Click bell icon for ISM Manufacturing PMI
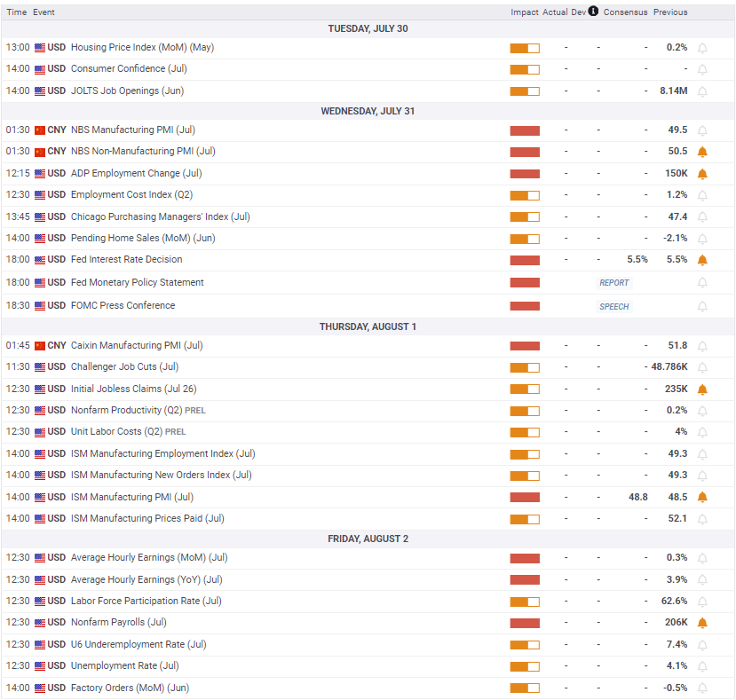Viewport: 736px width, 700px height. click(702, 497)
